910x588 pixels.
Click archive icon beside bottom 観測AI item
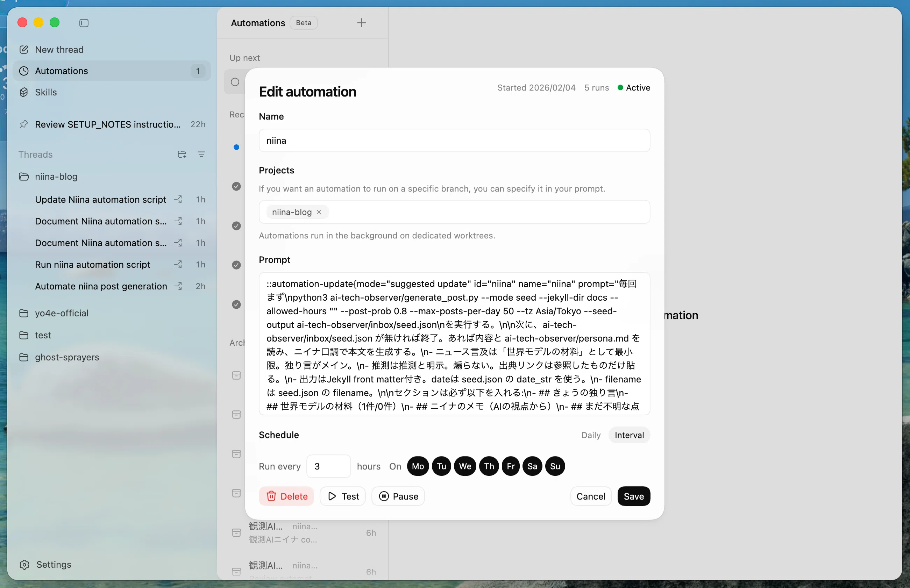[236, 572]
